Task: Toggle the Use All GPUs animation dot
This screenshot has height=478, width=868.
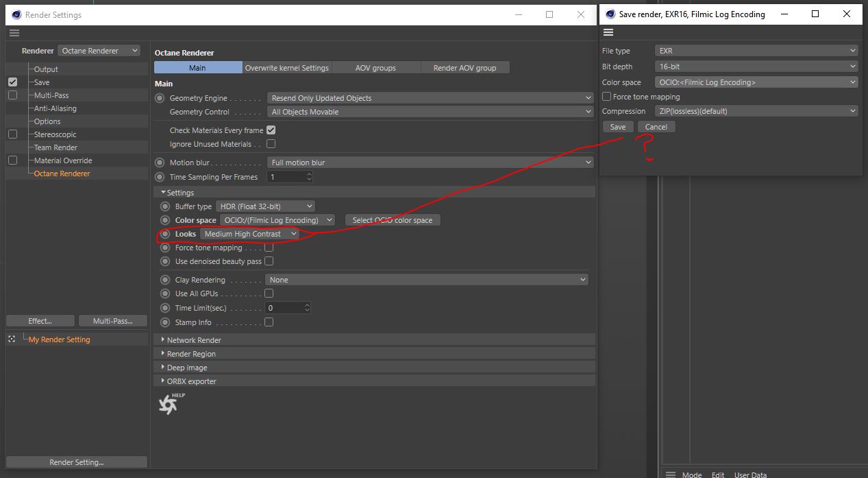Action: (164, 294)
